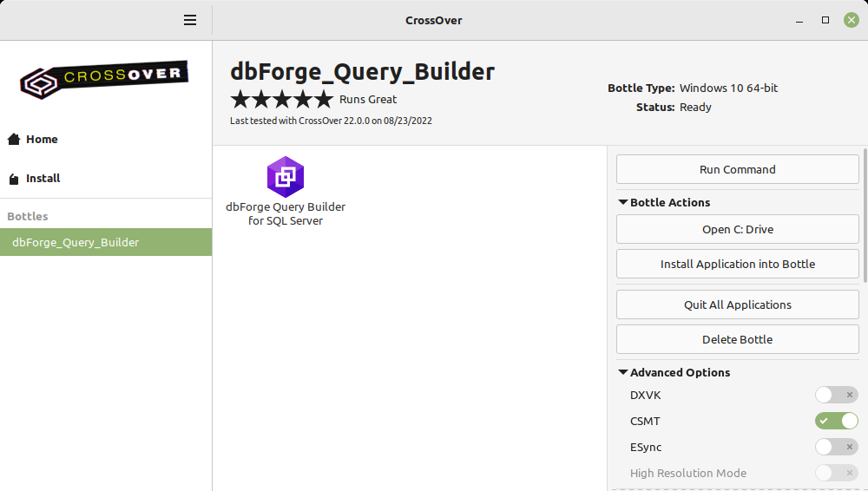The image size is (868, 491).
Task: Maximize the CrossOver window
Action: click(x=825, y=20)
